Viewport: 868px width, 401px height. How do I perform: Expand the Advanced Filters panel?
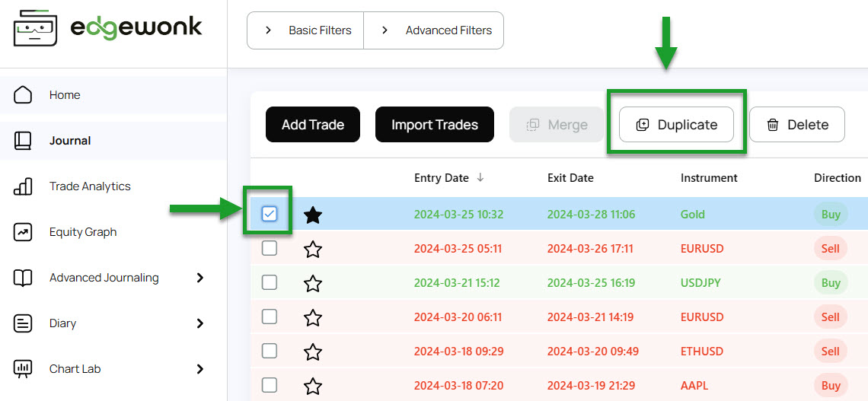(433, 30)
